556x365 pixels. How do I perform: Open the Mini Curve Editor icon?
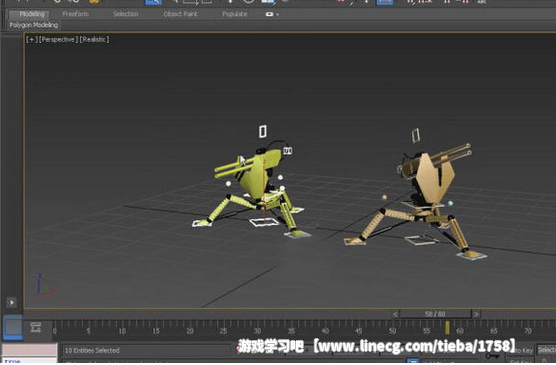(35, 327)
